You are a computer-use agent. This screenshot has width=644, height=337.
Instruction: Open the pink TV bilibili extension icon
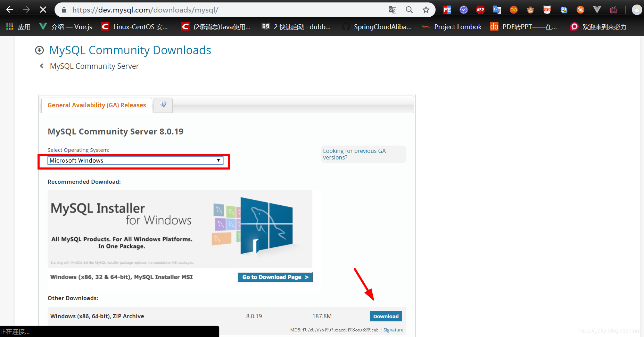click(614, 10)
